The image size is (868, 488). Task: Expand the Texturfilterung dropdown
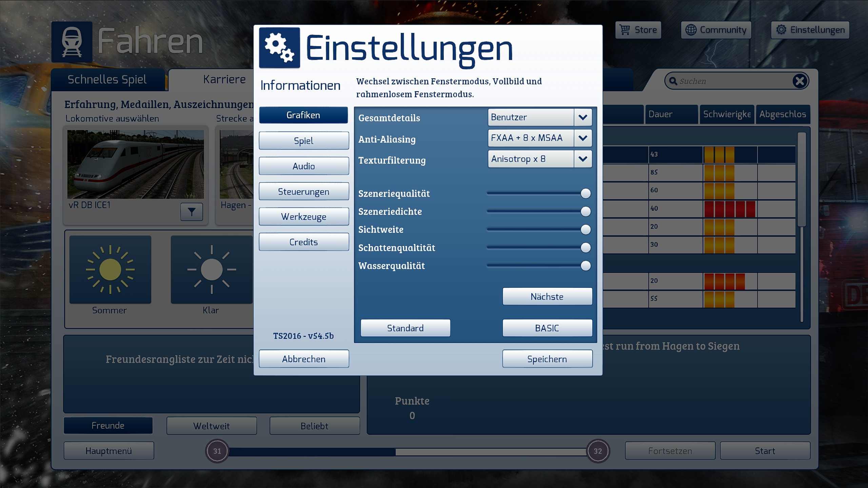point(583,159)
